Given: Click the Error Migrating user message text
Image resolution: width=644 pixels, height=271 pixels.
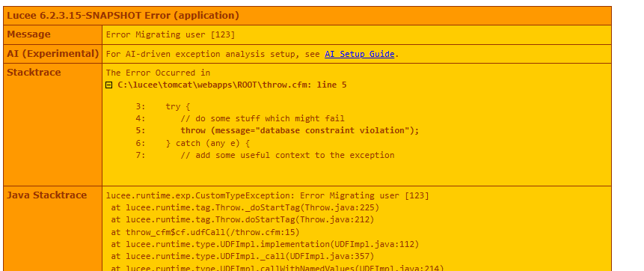Looking at the screenshot, I should pyautogui.click(x=171, y=35).
